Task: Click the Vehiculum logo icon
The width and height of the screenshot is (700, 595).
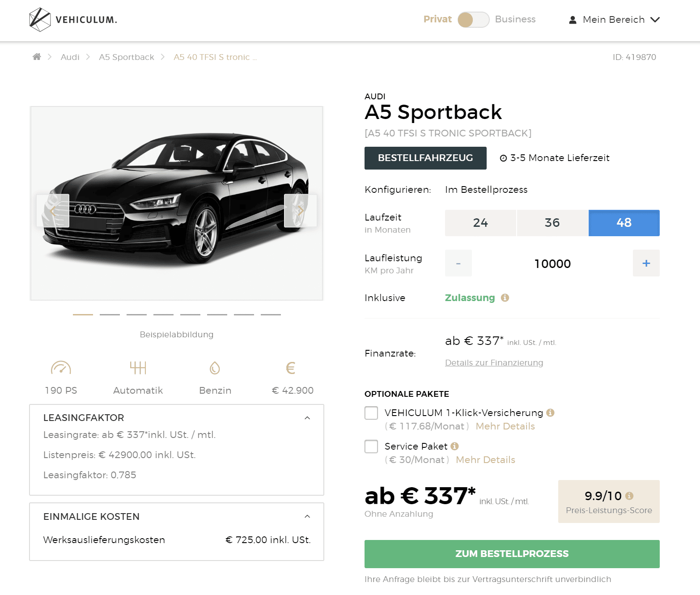Action: 40,20
